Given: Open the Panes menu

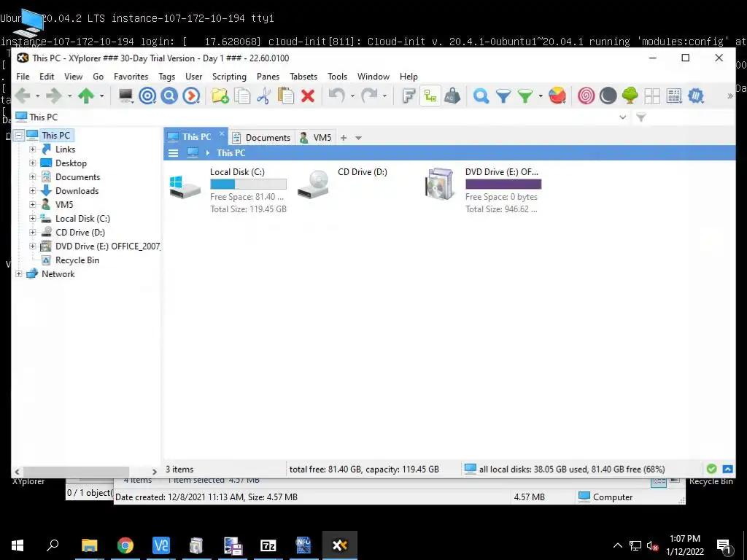Looking at the screenshot, I should (268, 76).
